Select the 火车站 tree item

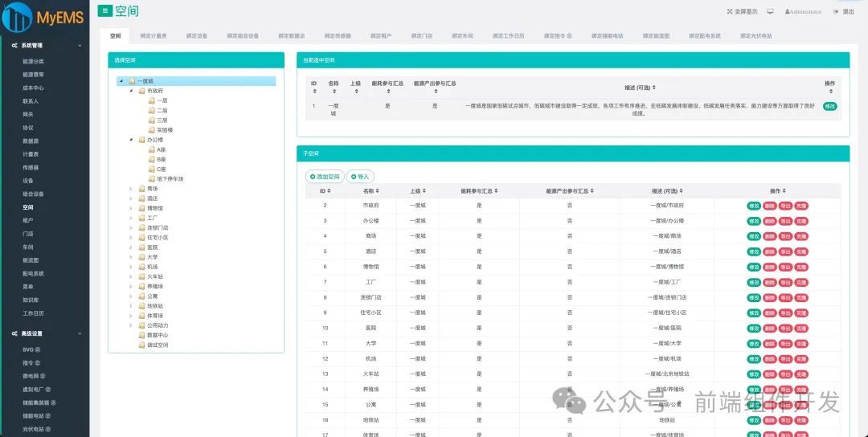155,276
